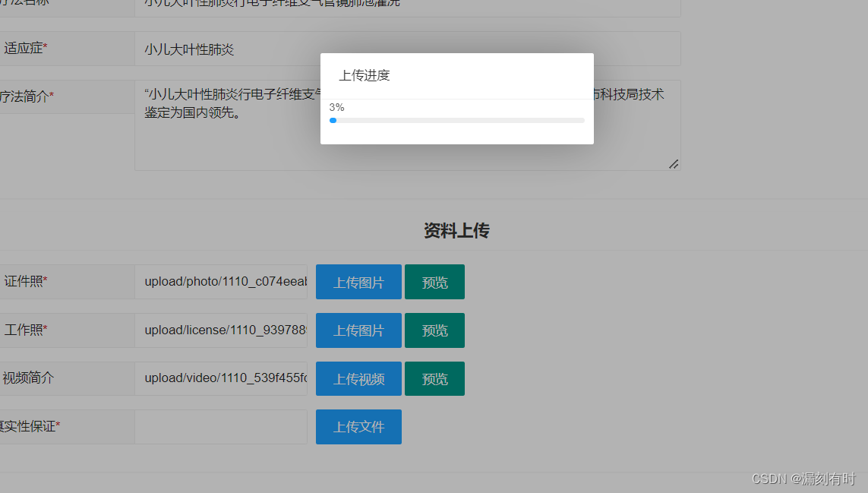This screenshot has height=493, width=868.
Task: Click the textarea resize handle
Action: tap(673, 163)
